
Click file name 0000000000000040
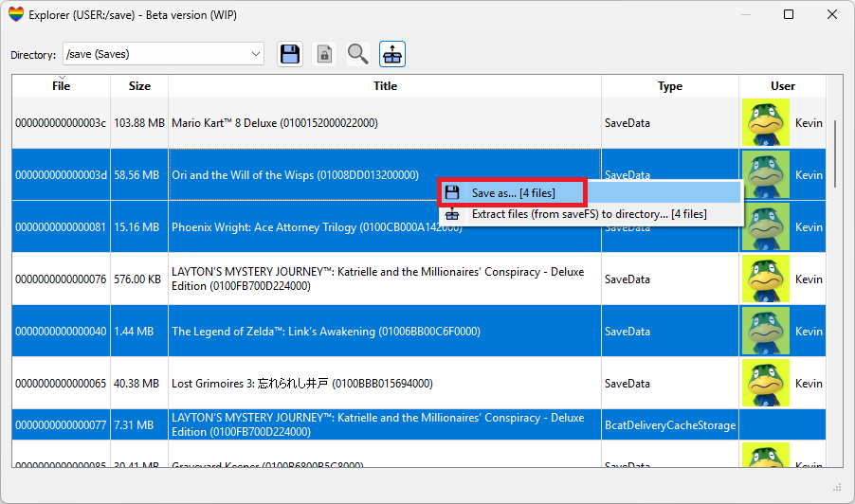pos(61,332)
